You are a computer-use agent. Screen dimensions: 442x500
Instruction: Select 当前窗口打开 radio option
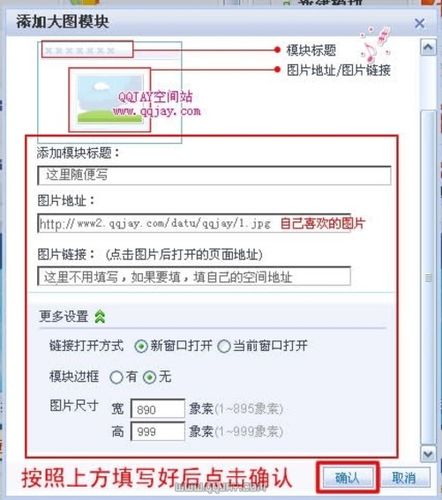tap(224, 346)
